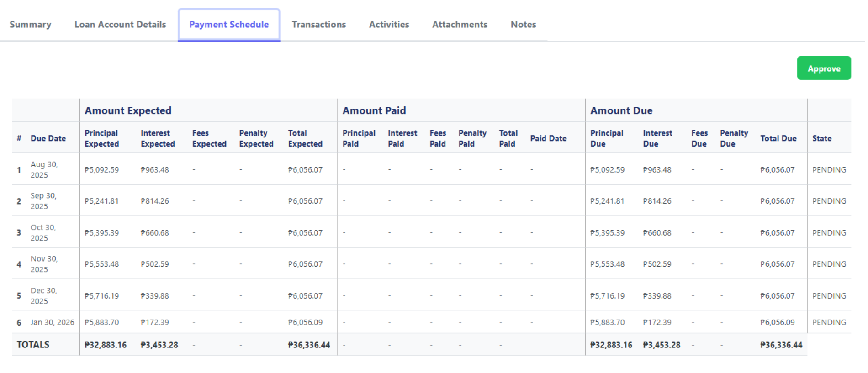Viewport: 868px width, 373px height.
Task: Open the Summary tab
Action: (x=30, y=25)
